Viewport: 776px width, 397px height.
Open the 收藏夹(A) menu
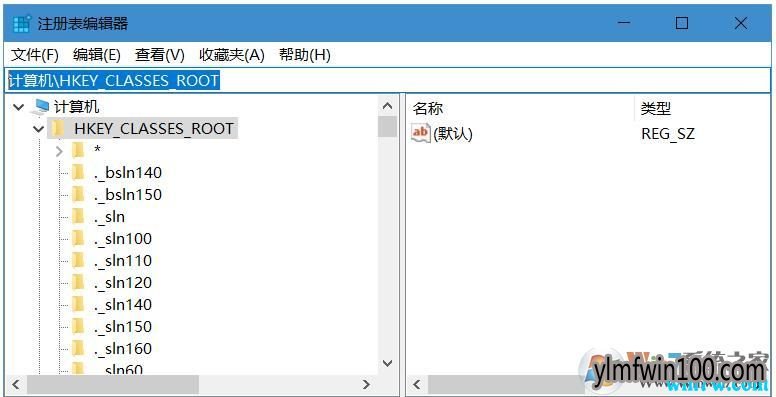(232, 55)
